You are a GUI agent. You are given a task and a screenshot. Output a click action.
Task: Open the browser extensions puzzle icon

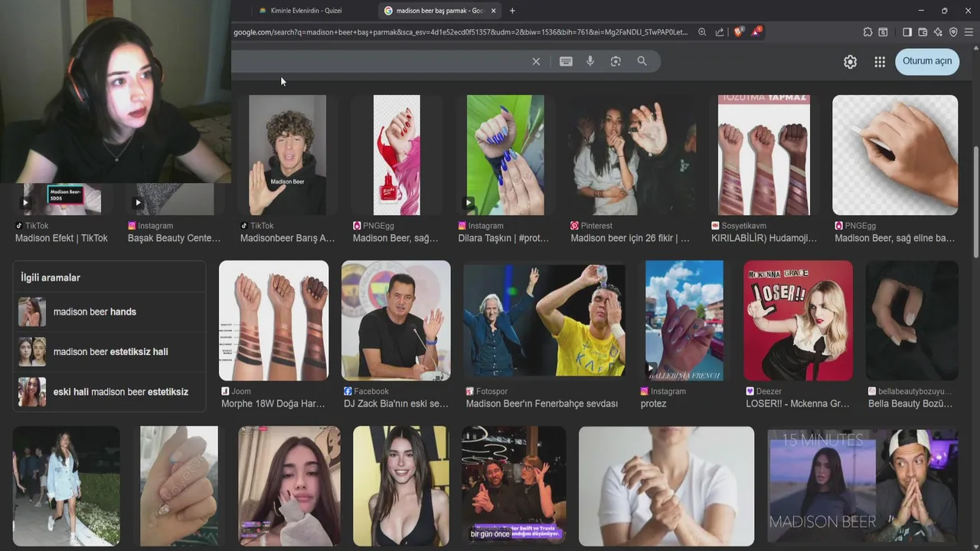tap(867, 32)
